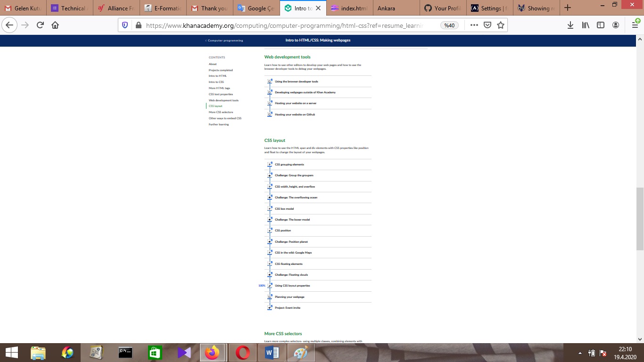Open the Firefox hamburger menu
Viewport: 644px width, 362px height.
pos(635,25)
